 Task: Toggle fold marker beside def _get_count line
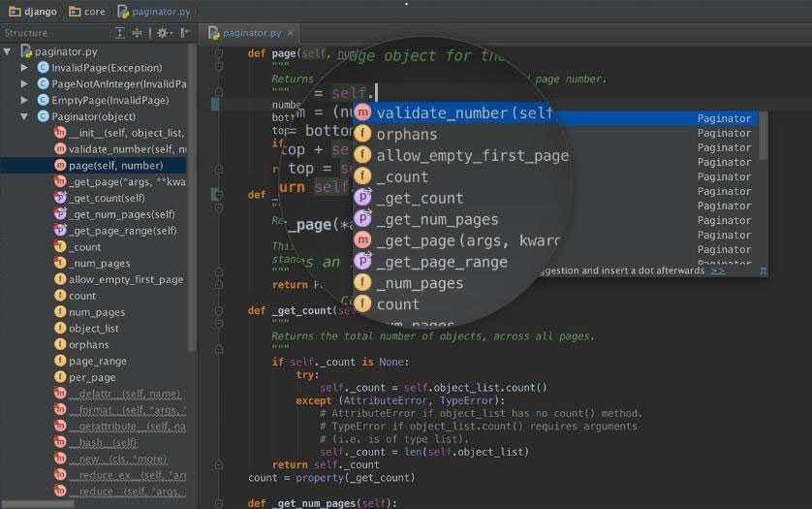[219, 310]
